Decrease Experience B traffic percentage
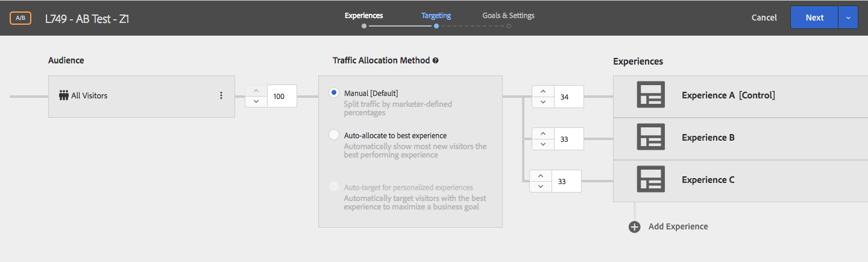This screenshot has height=262, width=868. click(x=542, y=144)
